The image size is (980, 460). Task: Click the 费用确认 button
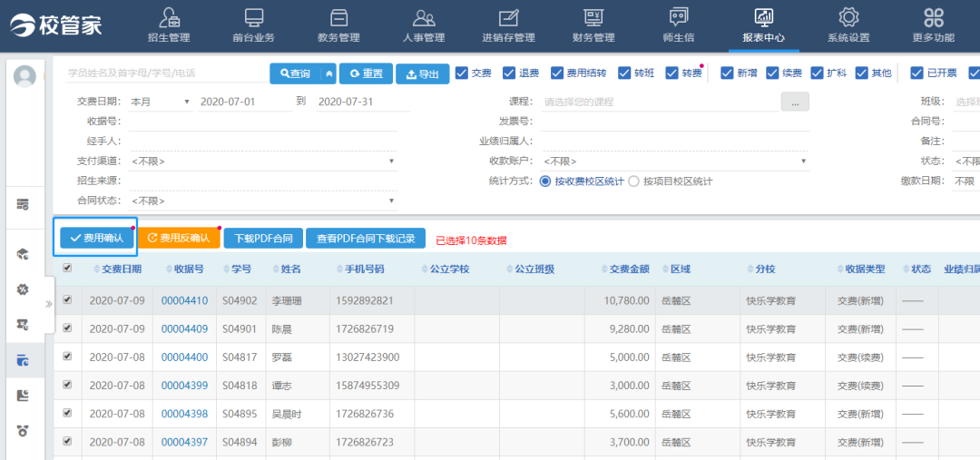pyautogui.click(x=95, y=238)
